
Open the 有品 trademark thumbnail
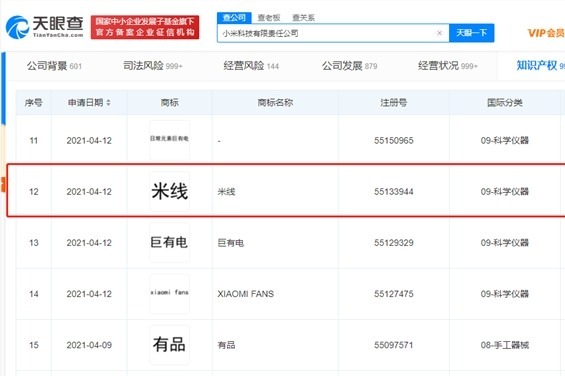[169, 345]
